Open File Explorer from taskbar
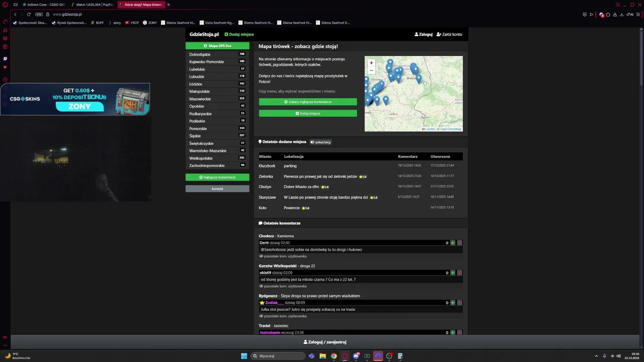Viewport: 644px width, 362px height. (323, 356)
